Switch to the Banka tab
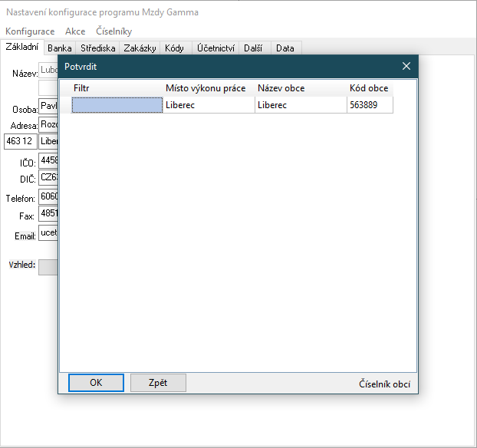This screenshot has width=477, height=448. 59,48
